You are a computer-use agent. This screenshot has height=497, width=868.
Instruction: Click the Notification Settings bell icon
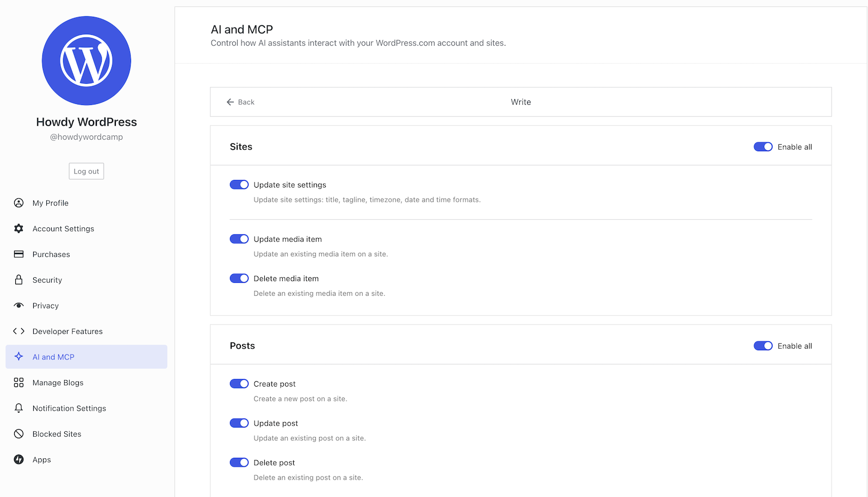(x=18, y=408)
